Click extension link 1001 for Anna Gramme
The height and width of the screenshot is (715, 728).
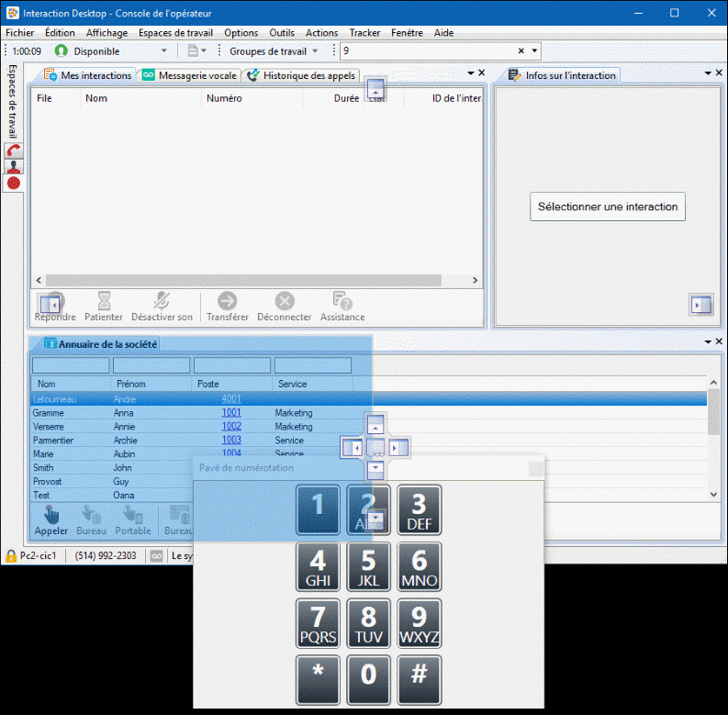coord(231,413)
